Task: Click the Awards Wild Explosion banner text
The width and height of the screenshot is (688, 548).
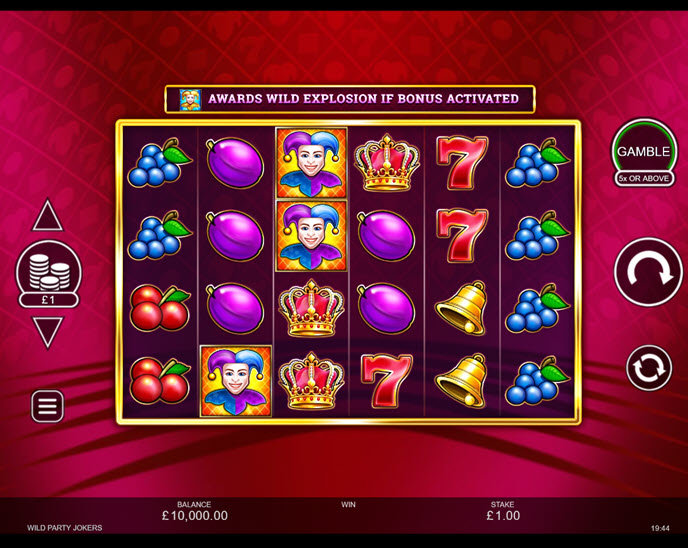Action: pyautogui.click(x=363, y=99)
